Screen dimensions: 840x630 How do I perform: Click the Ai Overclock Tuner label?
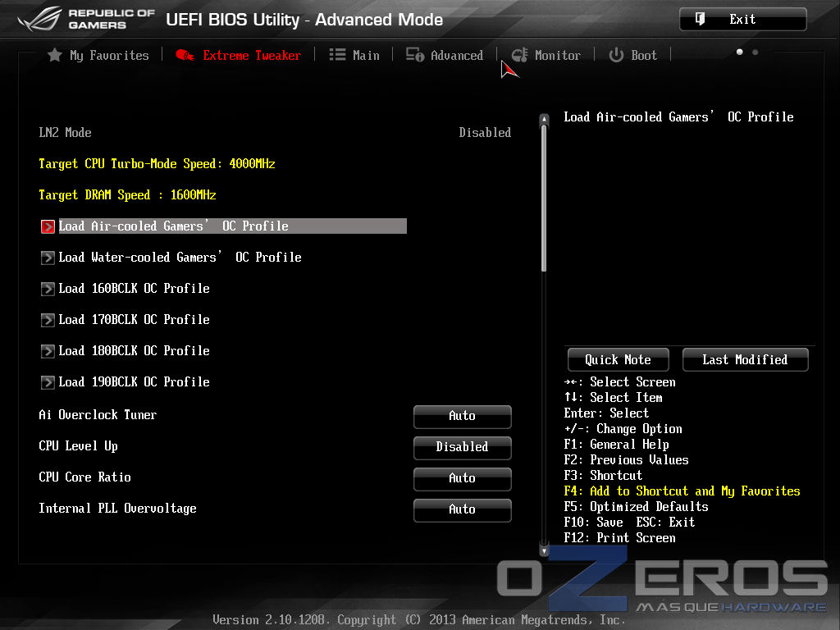pos(98,414)
